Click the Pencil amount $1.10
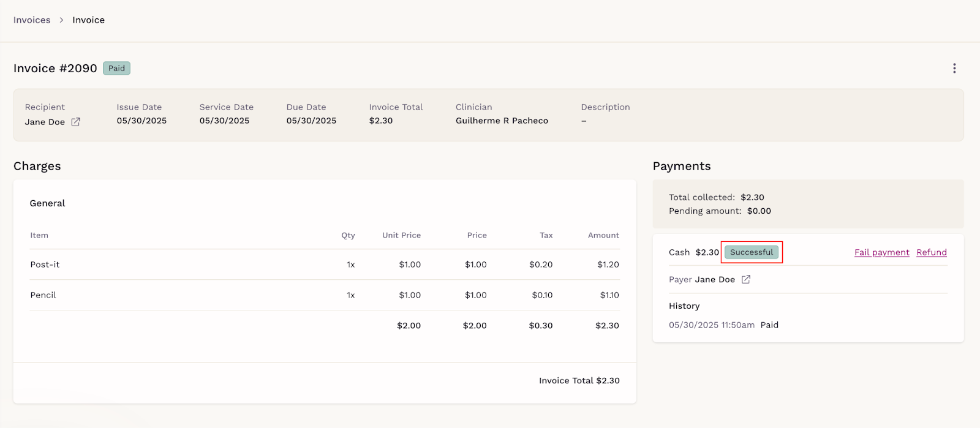 point(609,295)
